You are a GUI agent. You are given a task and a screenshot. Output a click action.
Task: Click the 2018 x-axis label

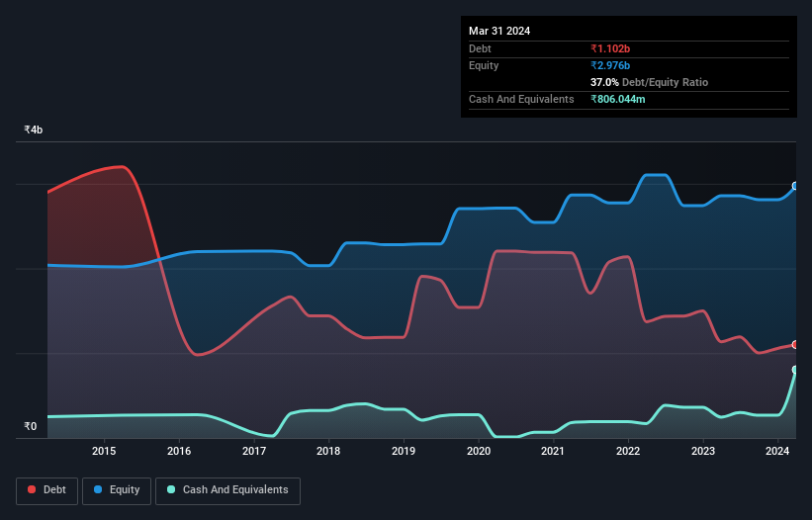click(x=328, y=451)
